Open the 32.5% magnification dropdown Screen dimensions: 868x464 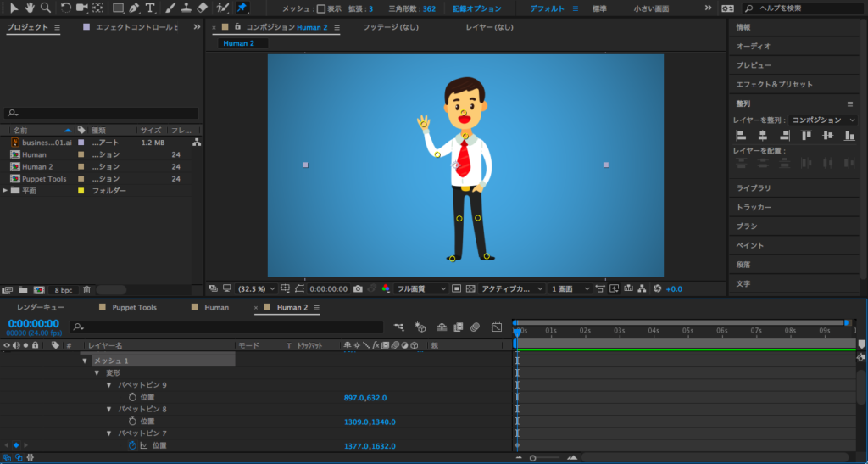pyautogui.click(x=255, y=288)
